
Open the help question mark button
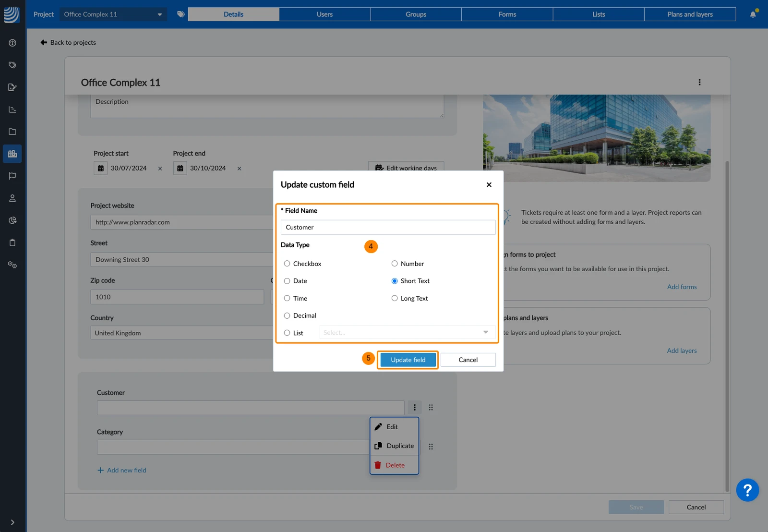coord(747,490)
